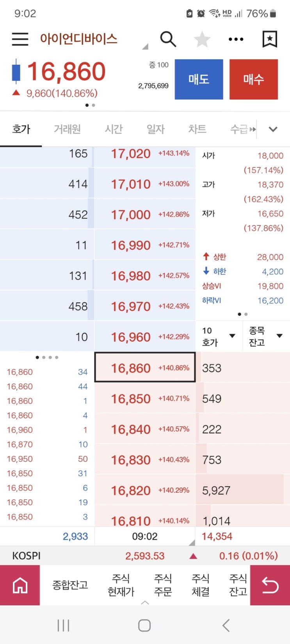Select the 16,860 current price row
This screenshot has width=290, height=644.
tap(145, 367)
